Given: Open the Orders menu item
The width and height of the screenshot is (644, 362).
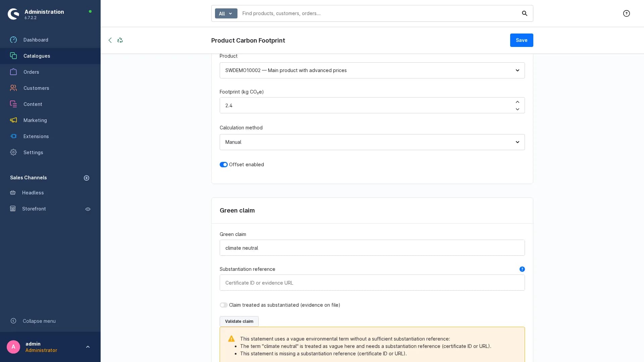Looking at the screenshot, I should pos(50,72).
